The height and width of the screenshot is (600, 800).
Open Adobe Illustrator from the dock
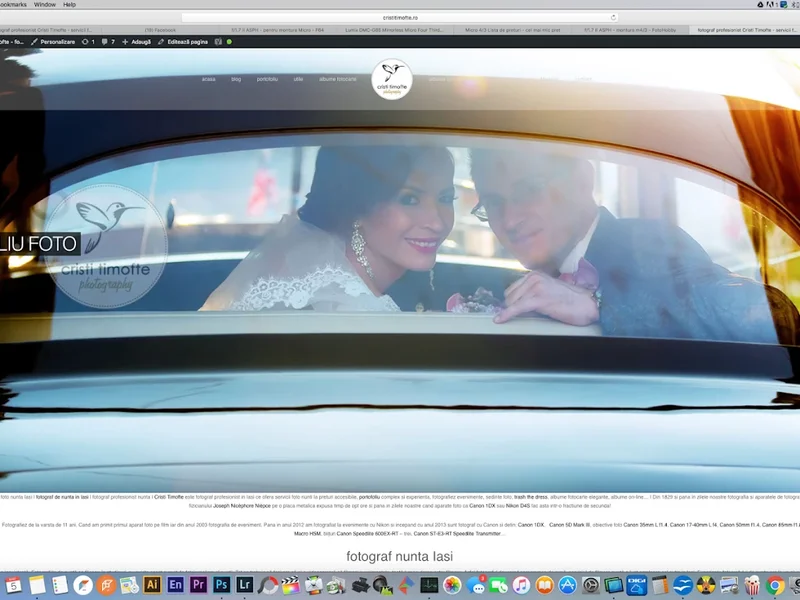[153, 585]
